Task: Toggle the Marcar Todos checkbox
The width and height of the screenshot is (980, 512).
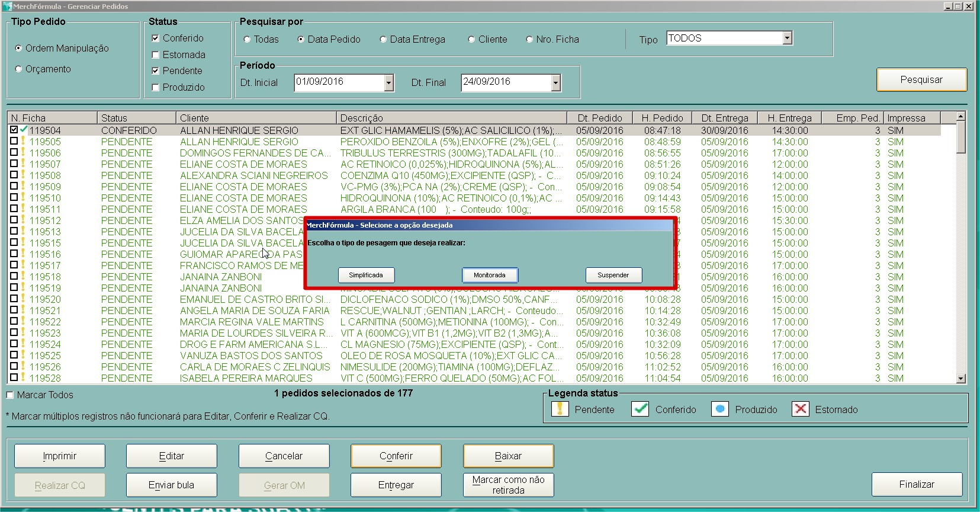Action: coord(10,395)
